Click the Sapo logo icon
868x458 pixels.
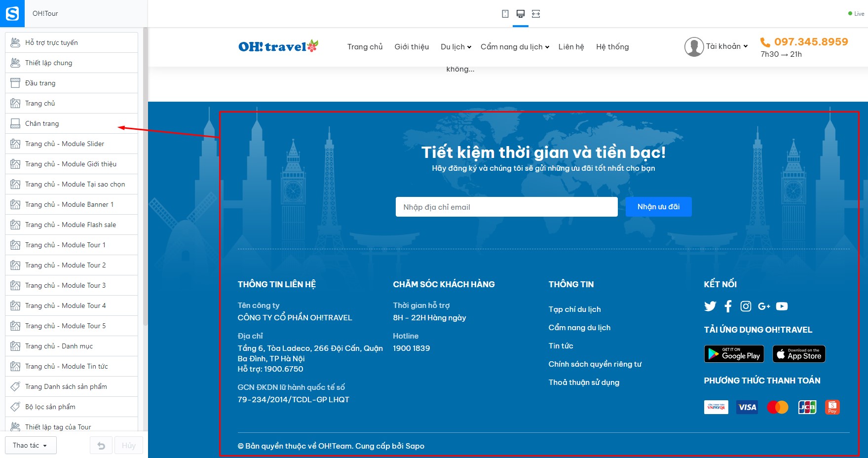(x=12, y=13)
